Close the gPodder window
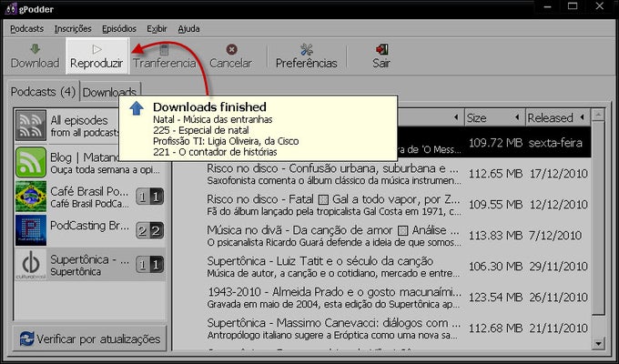Image resolution: width=619 pixels, height=364 pixels. (x=600, y=6)
